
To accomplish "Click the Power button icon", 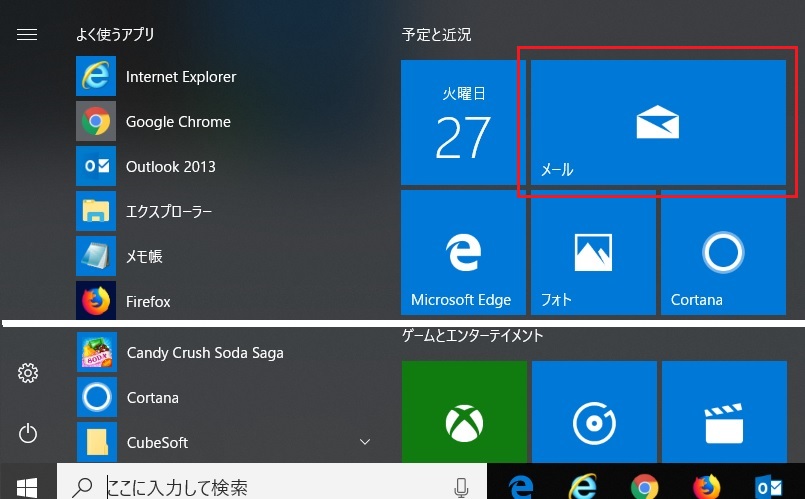I will [28, 433].
